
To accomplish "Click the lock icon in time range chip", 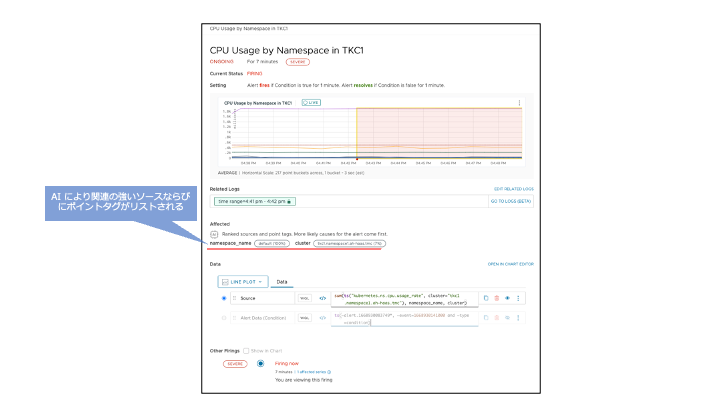I will 289,202.
